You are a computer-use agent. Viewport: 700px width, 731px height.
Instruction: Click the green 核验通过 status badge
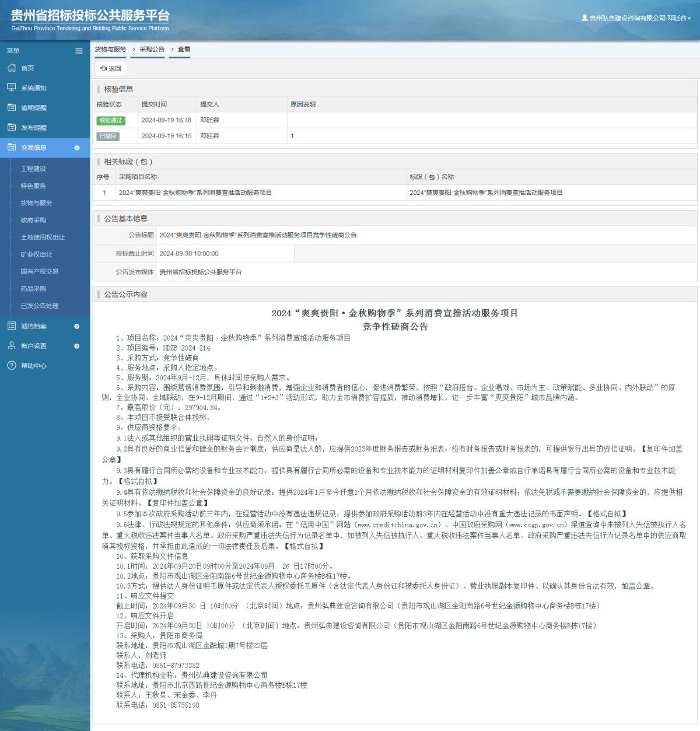click(111, 120)
